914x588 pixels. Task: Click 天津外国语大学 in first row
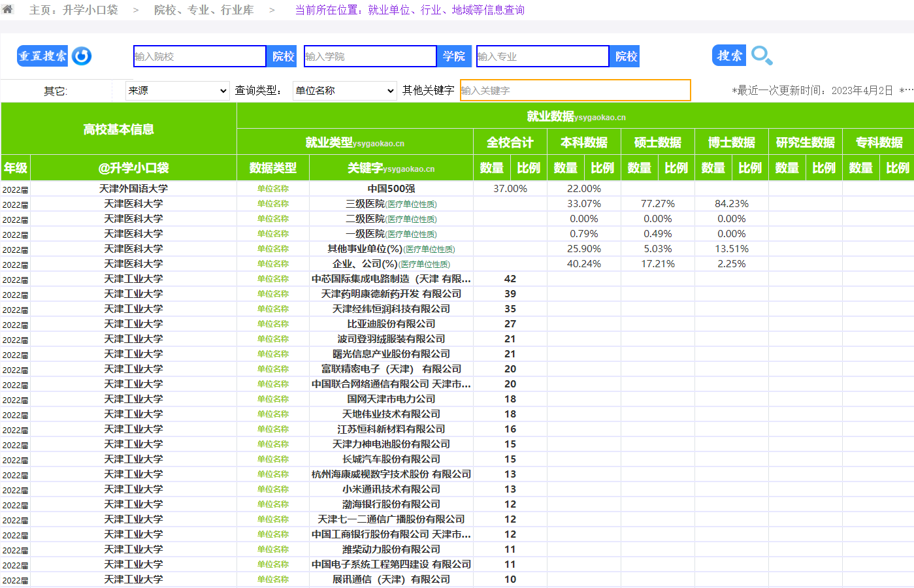(133, 189)
